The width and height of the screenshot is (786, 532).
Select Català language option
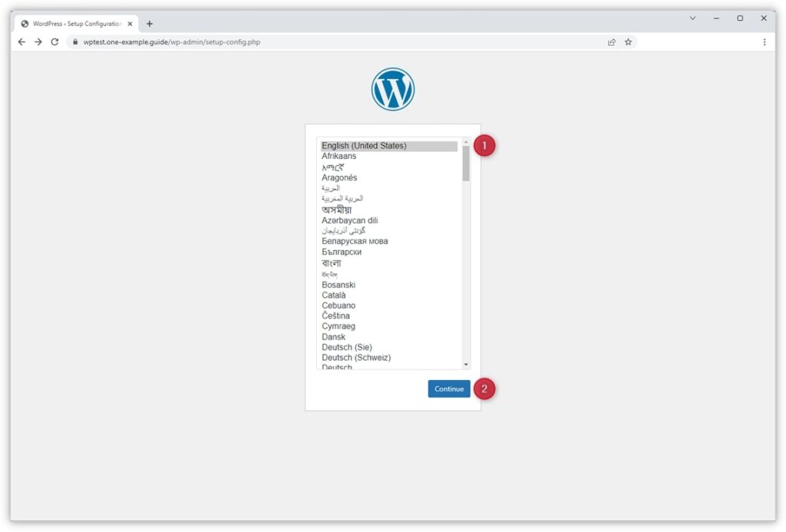(389, 295)
